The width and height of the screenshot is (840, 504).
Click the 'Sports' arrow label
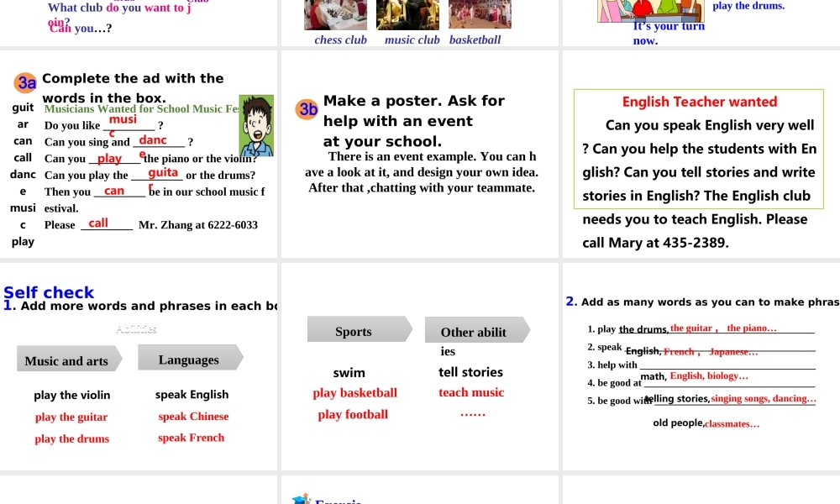360,329
